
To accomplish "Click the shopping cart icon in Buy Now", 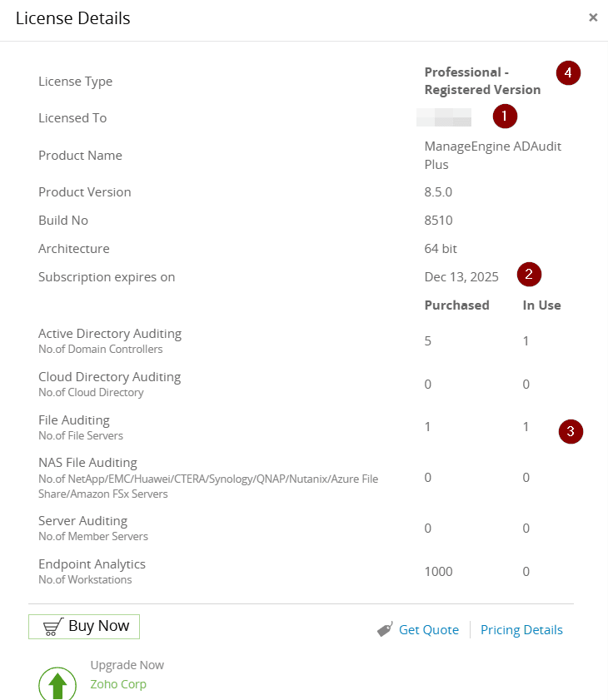I will 53,627.
